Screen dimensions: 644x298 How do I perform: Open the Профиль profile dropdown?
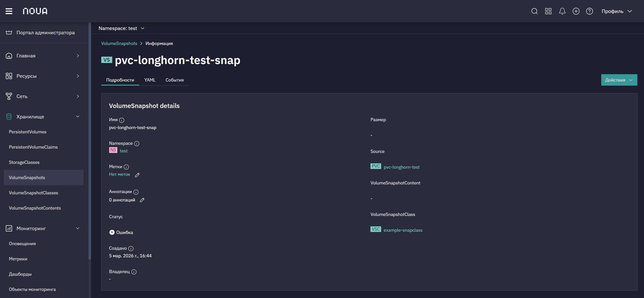coord(617,11)
